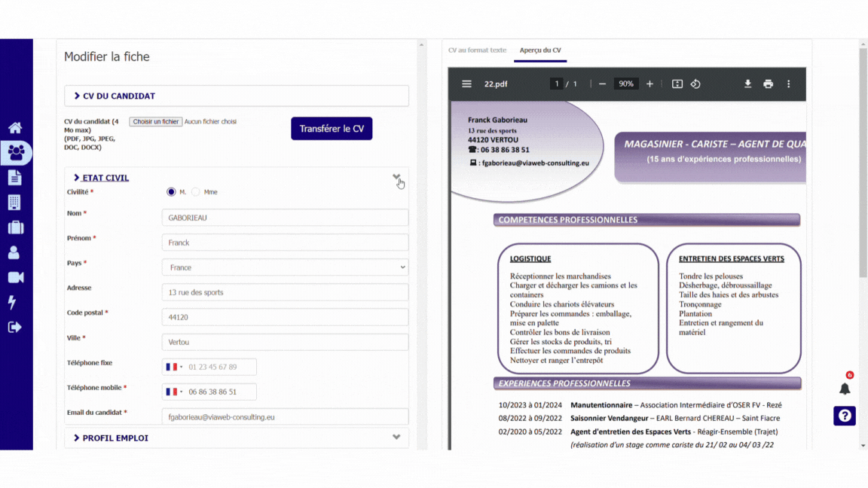Click the LOGISTIQUE heading in CV
Viewport: 868px width, 488px height.
530,259
